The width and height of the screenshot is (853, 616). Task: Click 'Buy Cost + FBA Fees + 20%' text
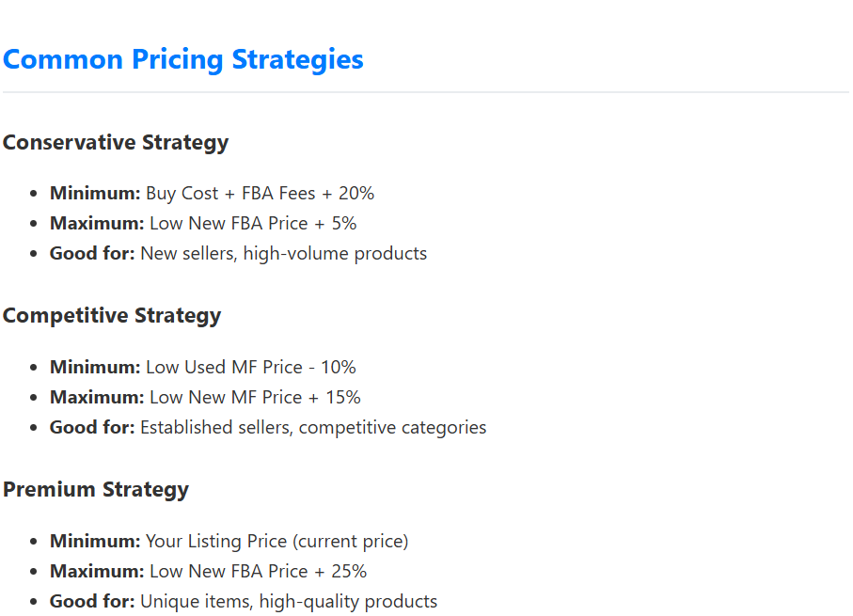[260, 193]
